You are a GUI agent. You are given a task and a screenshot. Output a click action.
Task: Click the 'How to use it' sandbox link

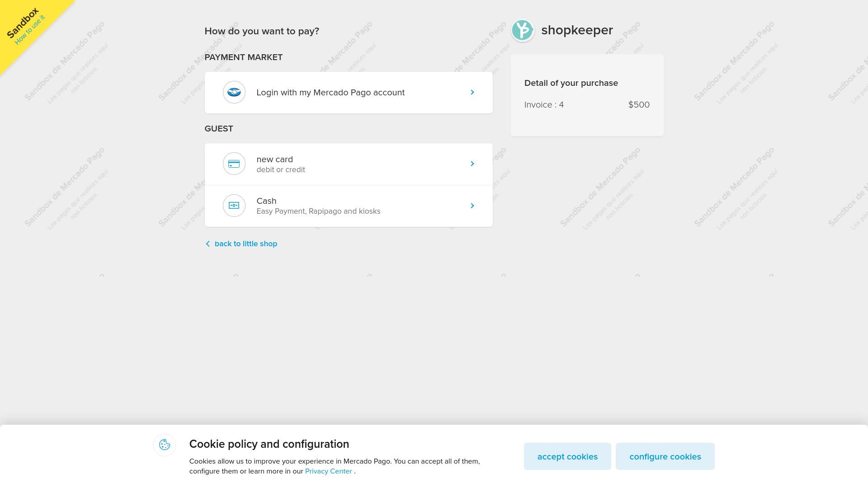coord(30,30)
